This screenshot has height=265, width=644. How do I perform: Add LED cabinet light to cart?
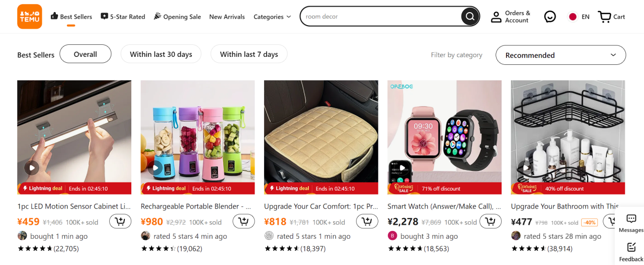120,221
